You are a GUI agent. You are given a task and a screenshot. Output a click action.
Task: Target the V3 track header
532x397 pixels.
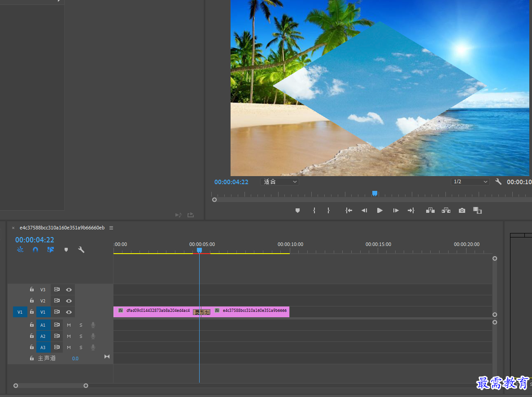click(43, 290)
